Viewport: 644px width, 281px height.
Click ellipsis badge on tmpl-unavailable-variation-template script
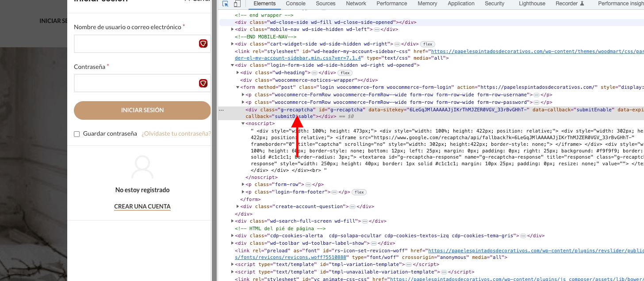(x=444, y=272)
